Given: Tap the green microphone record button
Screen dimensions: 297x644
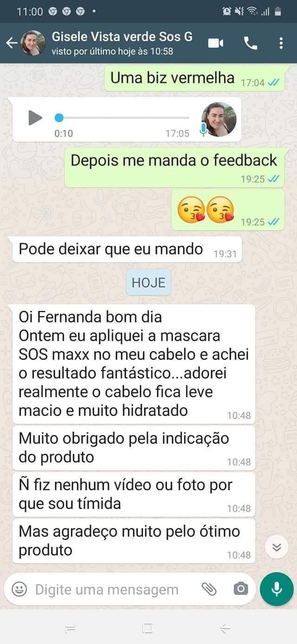Looking at the screenshot, I should click(x=277, y=589).
